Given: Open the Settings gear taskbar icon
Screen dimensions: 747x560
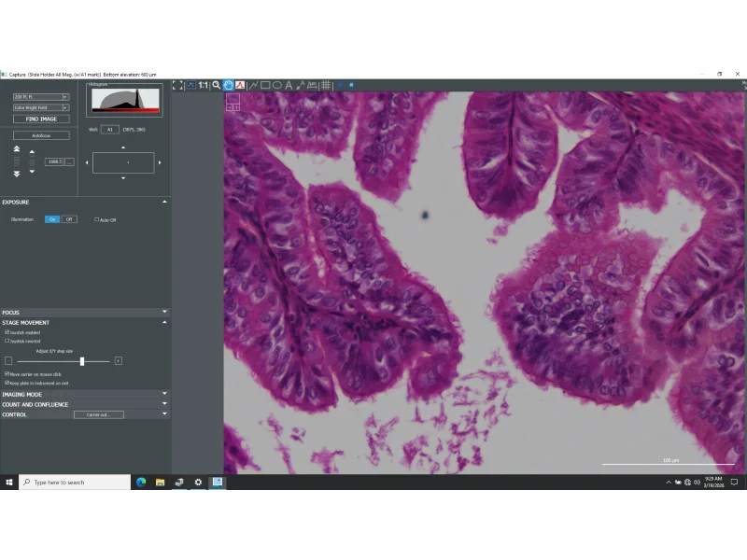Looking at the screenshot, I should click(198, 483).
